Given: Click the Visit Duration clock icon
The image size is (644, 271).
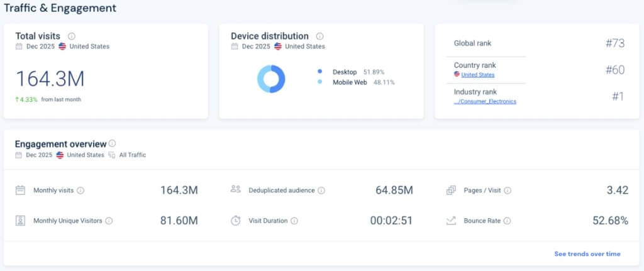Looking at the screenshot, I should [236, 221].
